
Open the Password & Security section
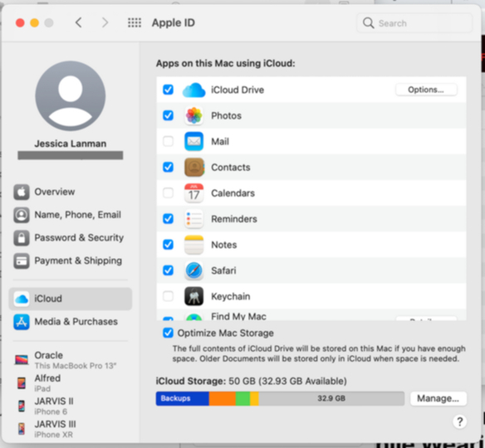(x=69, y=237)
